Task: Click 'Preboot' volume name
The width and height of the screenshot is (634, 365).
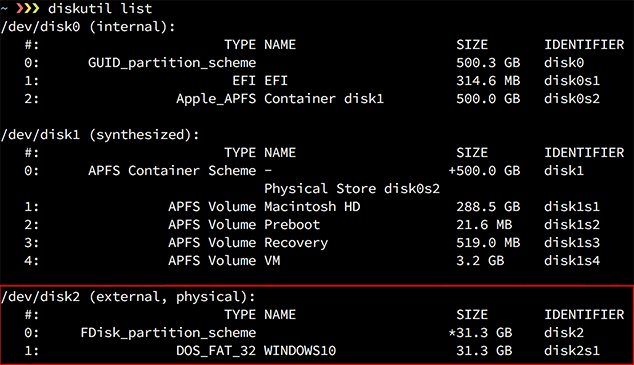Action: click(x=292, y=224)
